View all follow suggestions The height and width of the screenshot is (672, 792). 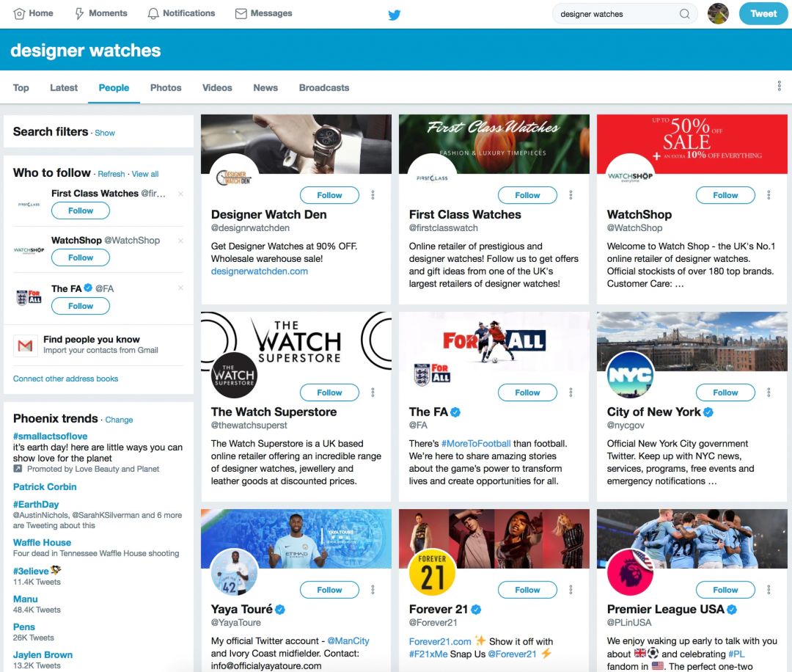point(145,174)
